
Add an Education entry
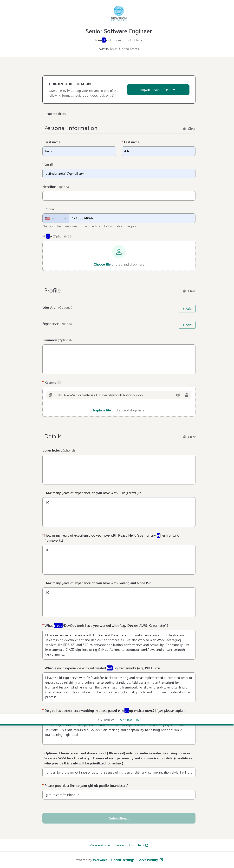point(187,309)
